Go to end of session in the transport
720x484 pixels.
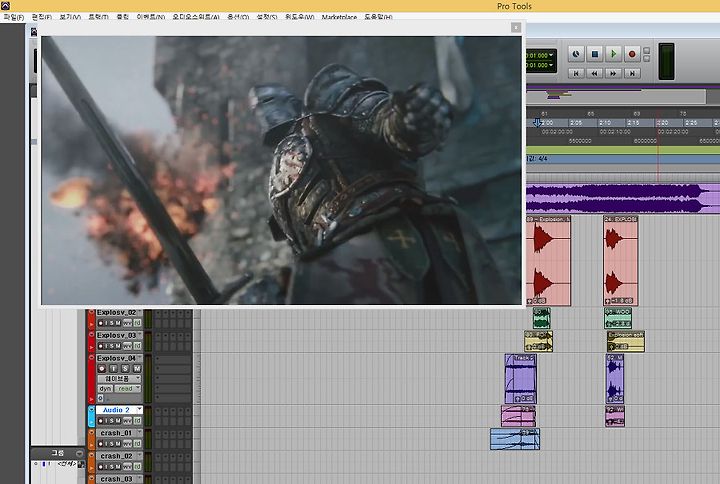point(632,73)
